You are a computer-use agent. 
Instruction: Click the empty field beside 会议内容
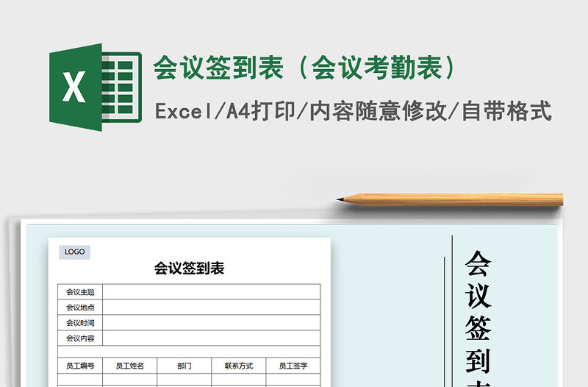pyautogui.click(x=212, y=338)
